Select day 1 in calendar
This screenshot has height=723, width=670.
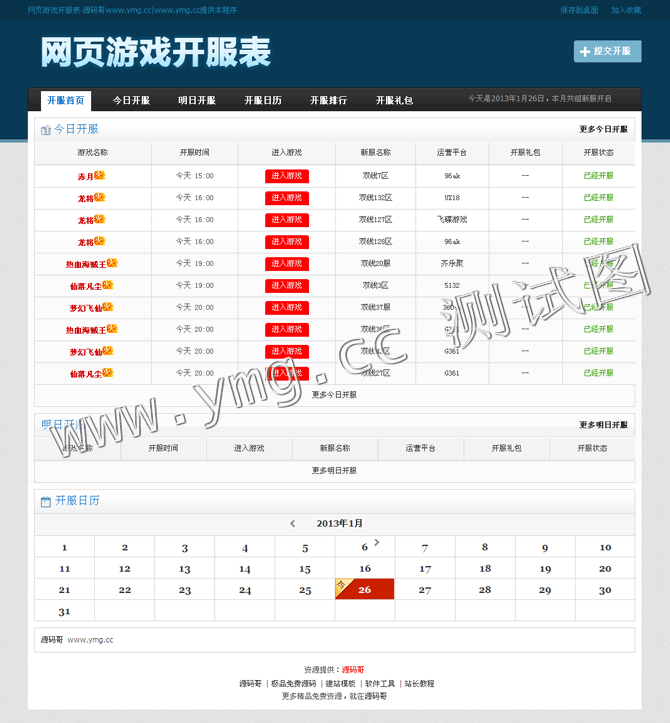[x=65, y=547]
